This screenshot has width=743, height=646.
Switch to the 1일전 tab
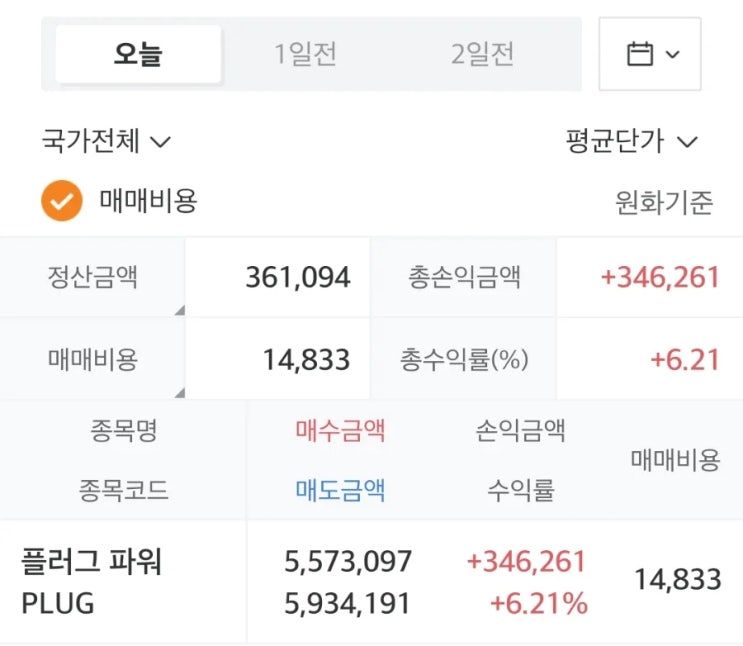click(x=308, y=54)
